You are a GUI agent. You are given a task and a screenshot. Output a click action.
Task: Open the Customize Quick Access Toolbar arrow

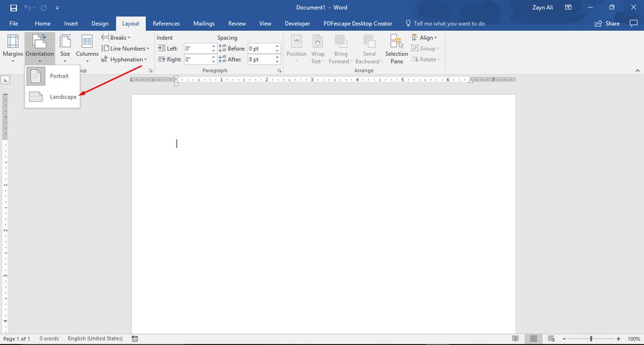click(x=57, y=8)
